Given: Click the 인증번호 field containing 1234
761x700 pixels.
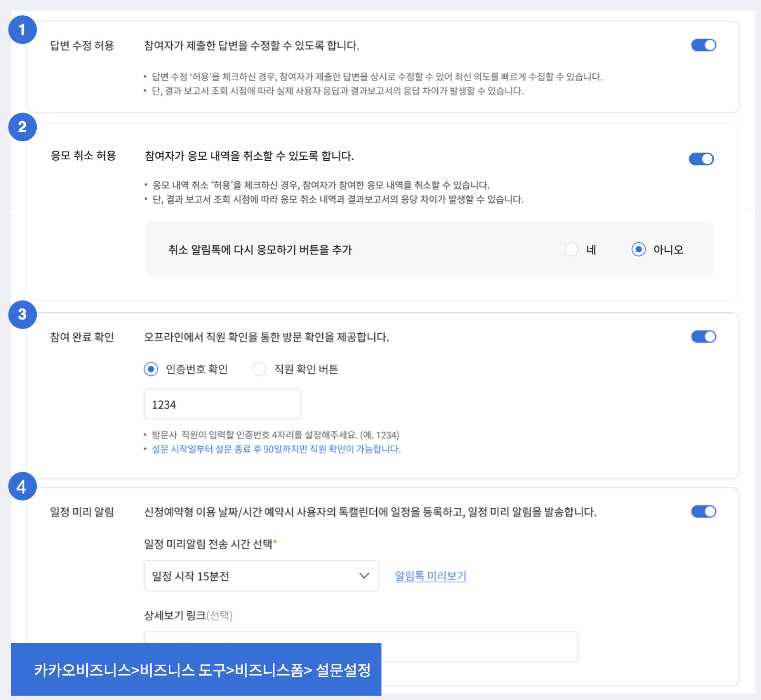Looking at the screenshot, I should pyautogui.click(x=222, y=404).
